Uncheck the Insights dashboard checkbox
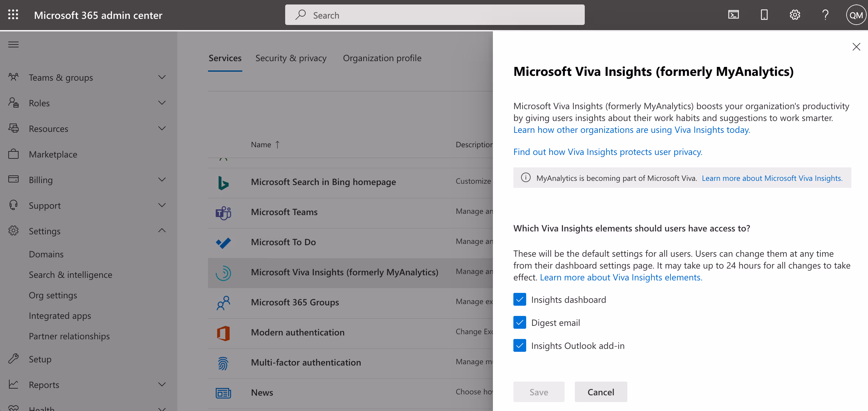Image resolution: width=868 pixels, height=411 pixels. (519, 300)
